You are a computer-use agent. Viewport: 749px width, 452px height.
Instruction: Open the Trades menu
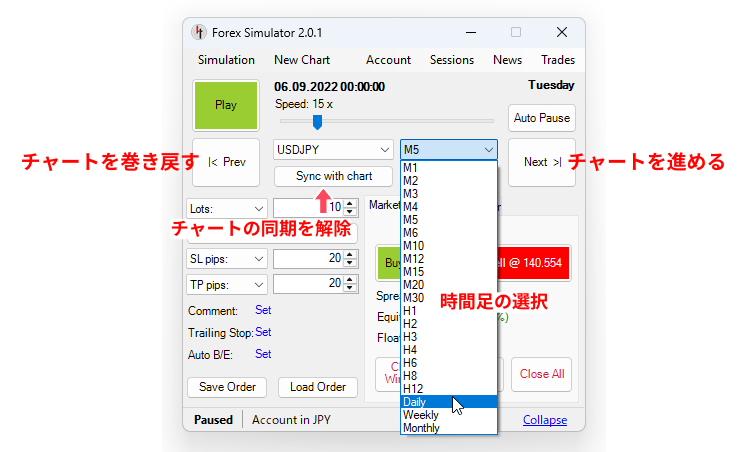click(558, 60)
